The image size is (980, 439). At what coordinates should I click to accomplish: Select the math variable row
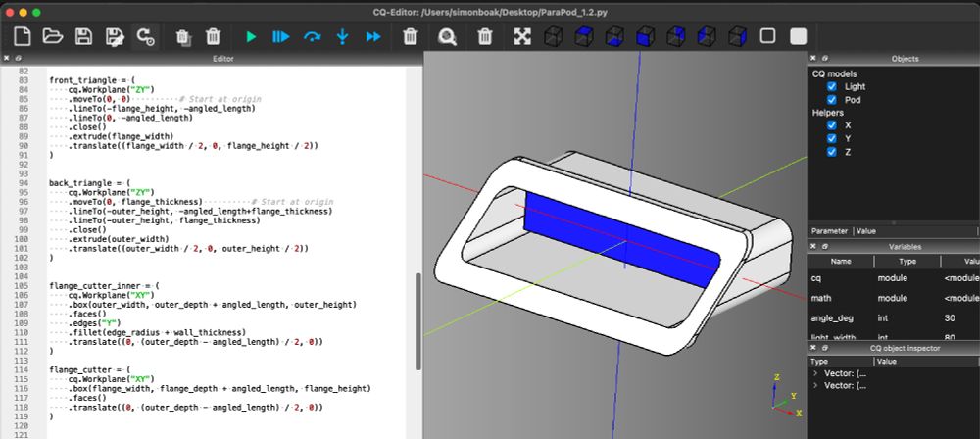[894, 298]
